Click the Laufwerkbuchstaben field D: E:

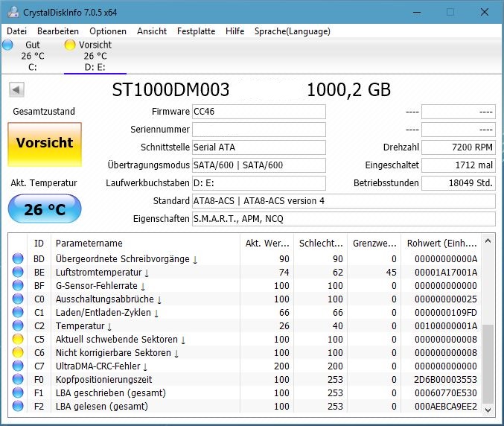click(259, 183)
